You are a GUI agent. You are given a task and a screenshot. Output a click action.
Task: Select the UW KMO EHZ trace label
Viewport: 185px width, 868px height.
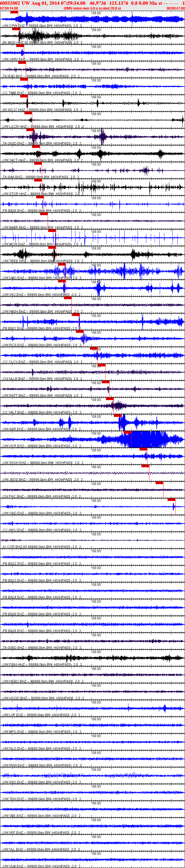click(42, 278)
